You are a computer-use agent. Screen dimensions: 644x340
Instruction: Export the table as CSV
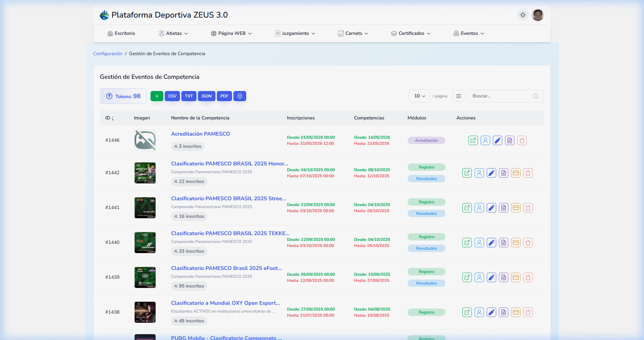[172, 96]
